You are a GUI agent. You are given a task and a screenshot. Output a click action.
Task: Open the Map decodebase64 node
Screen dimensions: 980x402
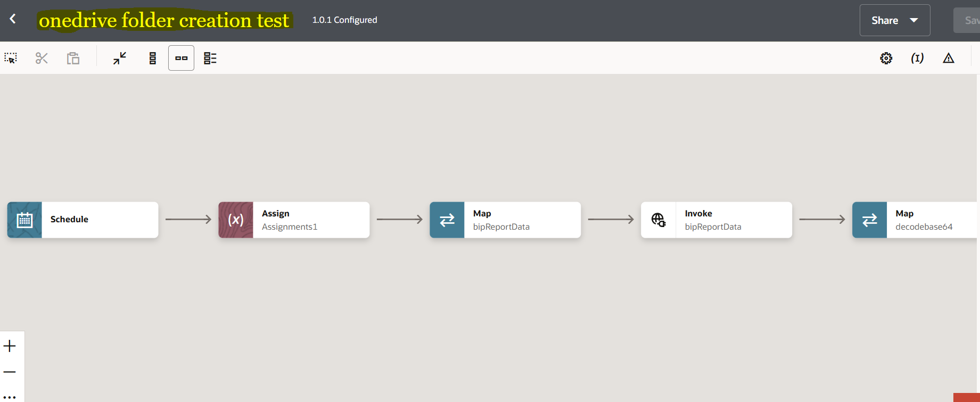click(x=915, y=220)
